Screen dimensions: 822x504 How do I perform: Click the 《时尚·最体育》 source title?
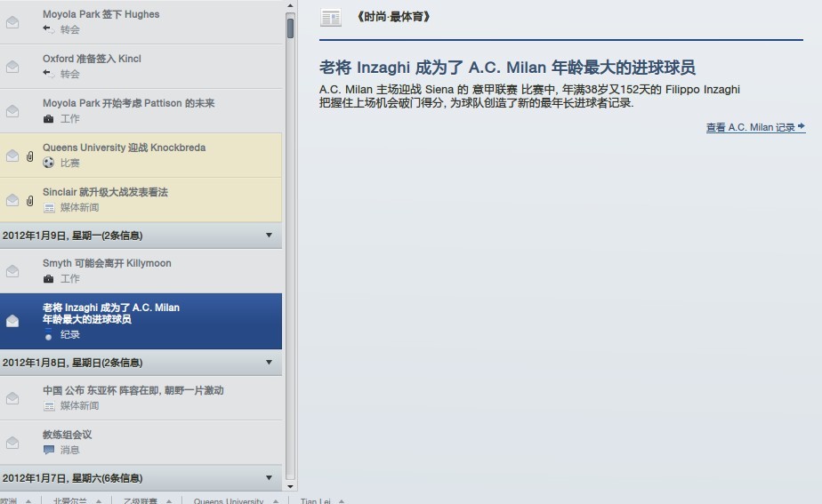[x=393, y=17]
